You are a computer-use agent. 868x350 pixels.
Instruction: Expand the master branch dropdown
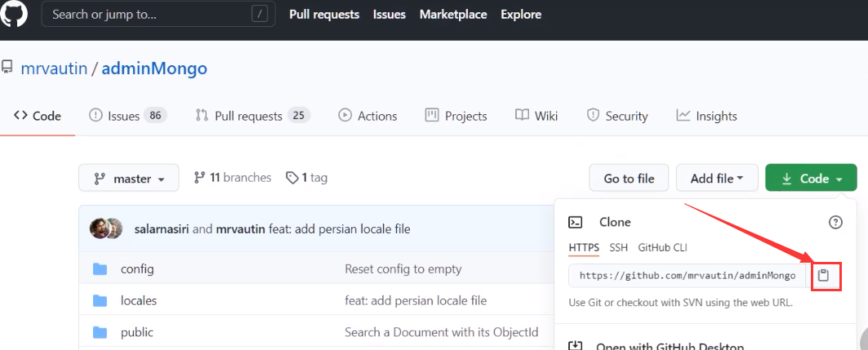pyautogui.click(x=130, y=178)
